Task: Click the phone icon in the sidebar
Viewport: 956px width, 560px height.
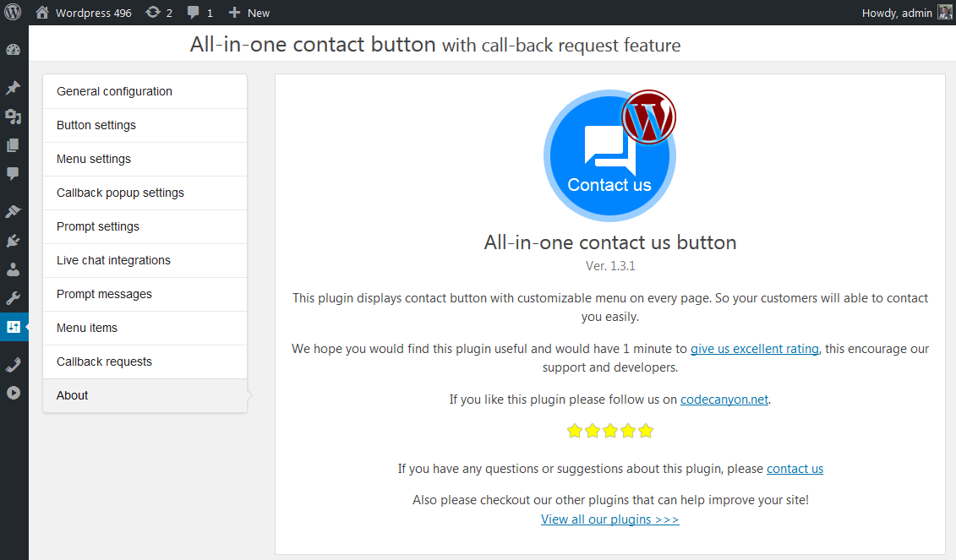Action: pos(13,364)
